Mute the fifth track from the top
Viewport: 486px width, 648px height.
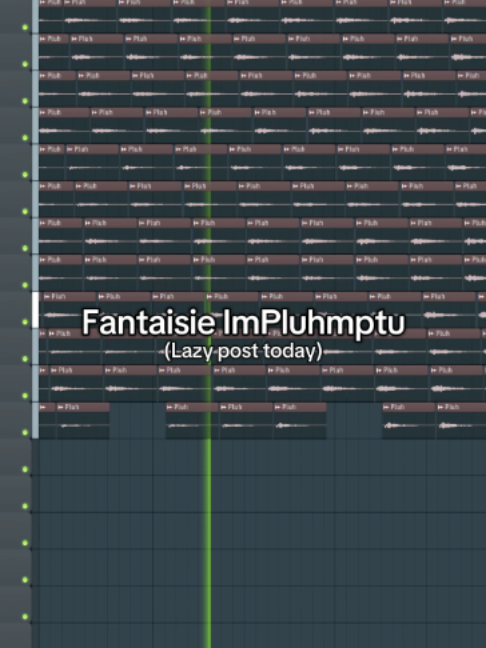(x=25, y=174)
